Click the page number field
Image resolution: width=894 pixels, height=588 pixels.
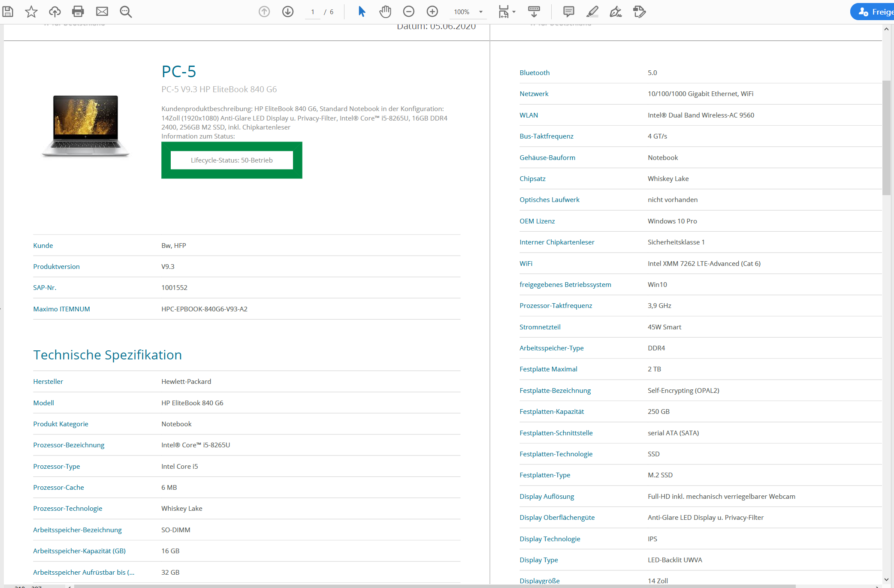[x=313, y=12]
